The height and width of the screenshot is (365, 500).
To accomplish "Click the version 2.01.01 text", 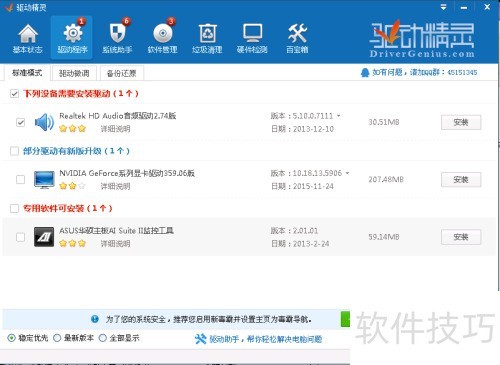I will click(305, 230).
